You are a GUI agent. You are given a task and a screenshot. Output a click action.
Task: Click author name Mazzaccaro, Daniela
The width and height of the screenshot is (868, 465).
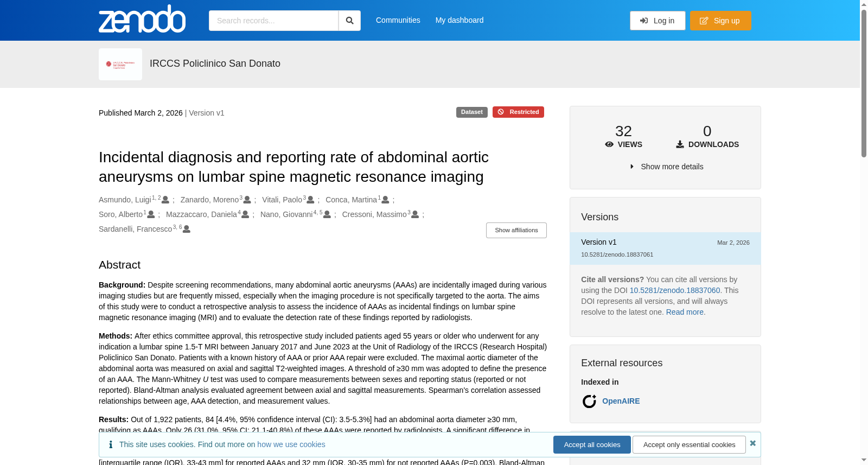(x=201, y=214)
